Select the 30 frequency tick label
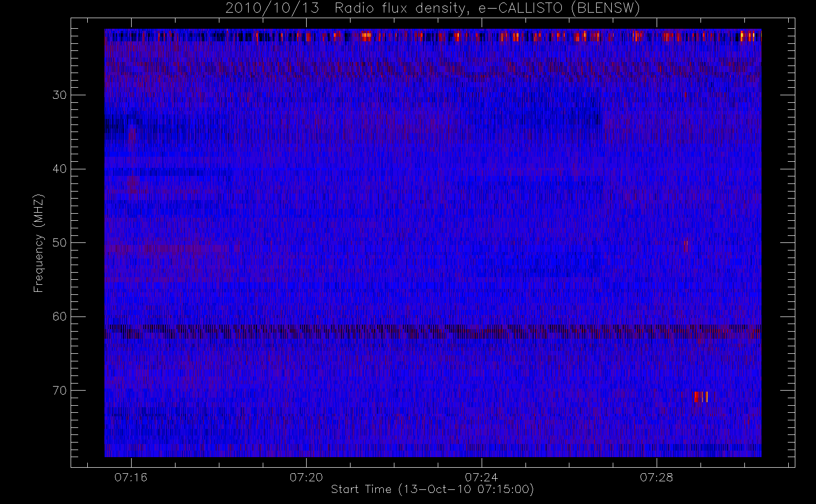The width and height of the screenshot is (816, 504). (x=60, y=95)
